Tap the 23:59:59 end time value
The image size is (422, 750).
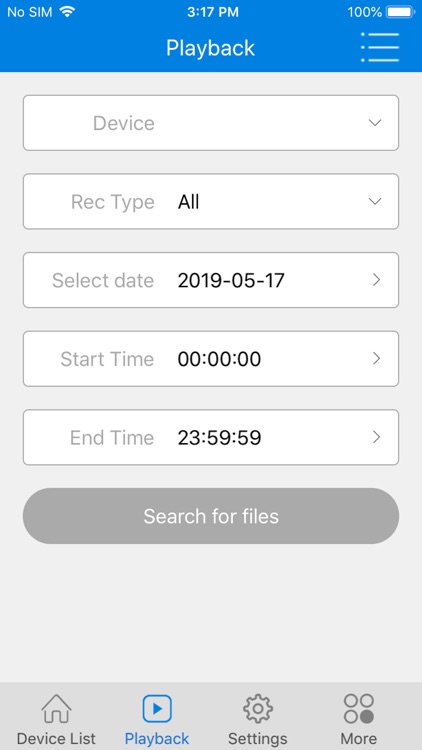220,437
